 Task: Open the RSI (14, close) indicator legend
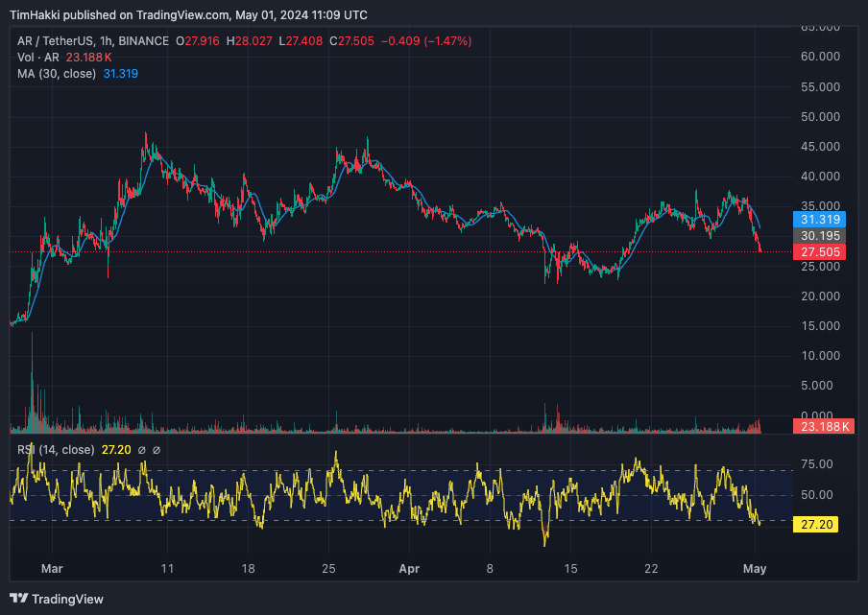pos(56,449)
